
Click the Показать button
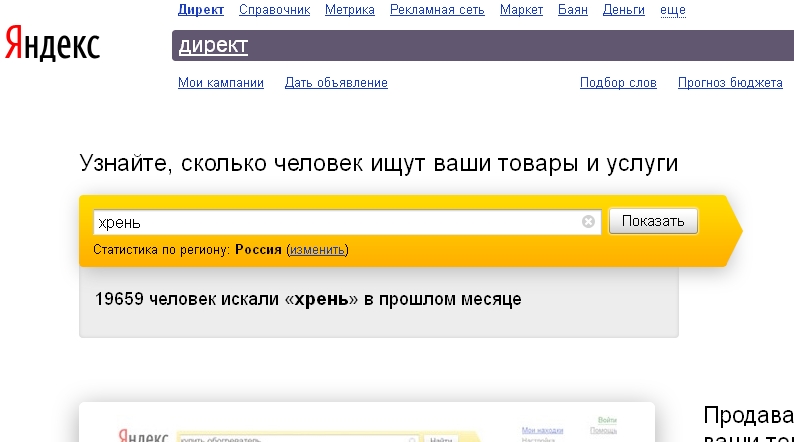(653, 221)
